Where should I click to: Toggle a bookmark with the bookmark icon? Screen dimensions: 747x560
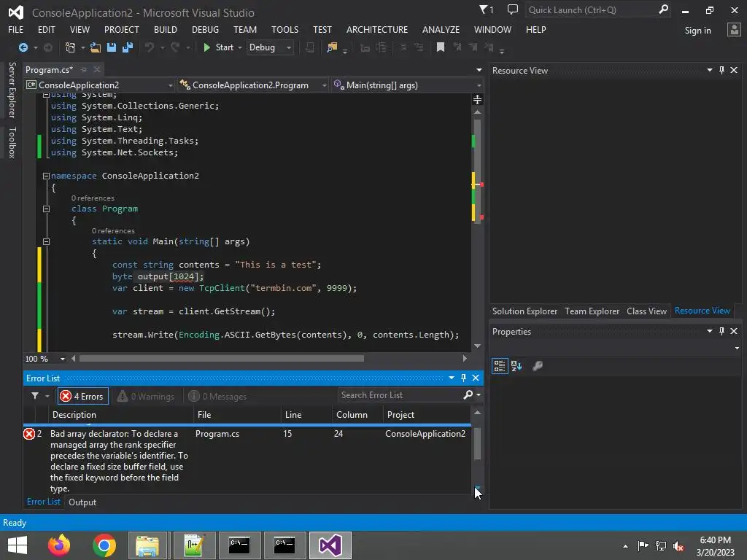[x=441, y=47]
